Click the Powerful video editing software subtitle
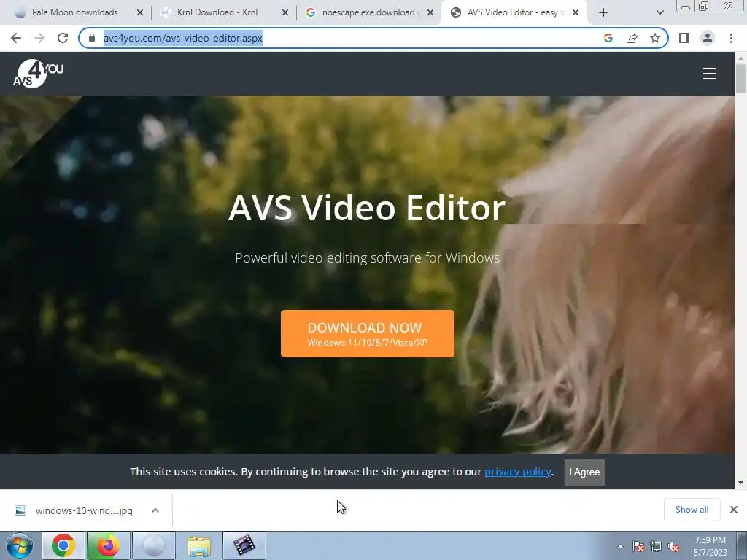Image resolution: width=747 pixels, height=560 pixels. pos(368,257)
